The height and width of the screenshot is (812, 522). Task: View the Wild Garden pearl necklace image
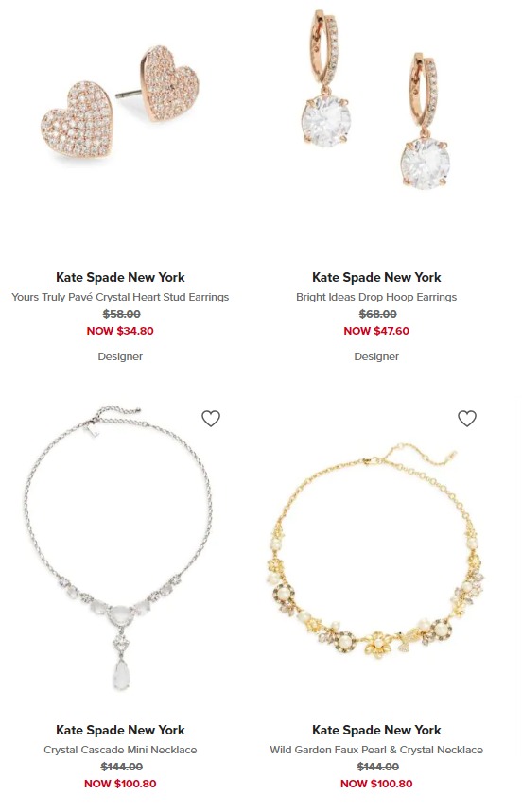376,554
